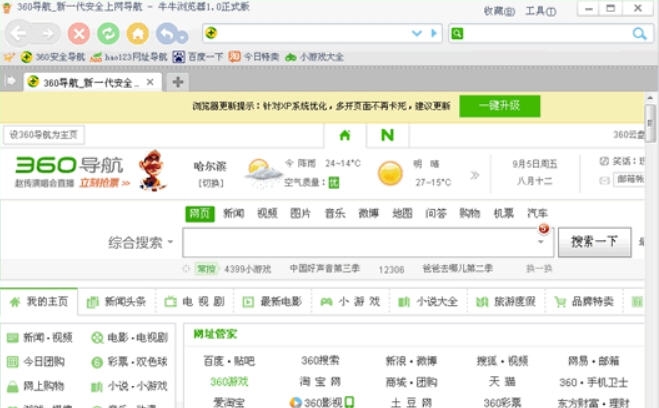
Task: Click the green 一键升级 button
Action: tap(500, 106)
